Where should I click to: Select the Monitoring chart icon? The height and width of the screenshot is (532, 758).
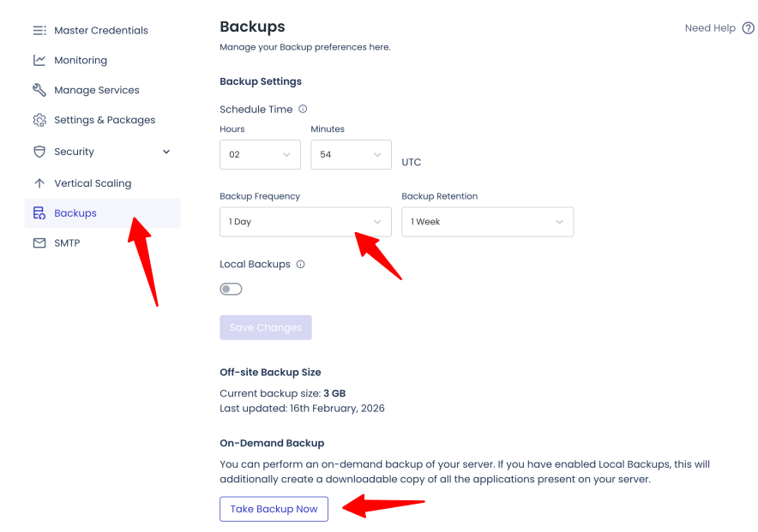click(39, 60)
